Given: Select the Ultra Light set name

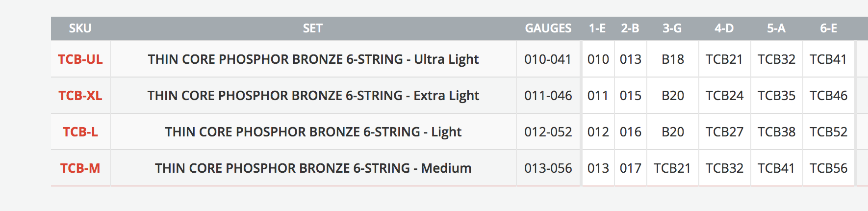Looking at the screenshot, I should click(313, 59).
